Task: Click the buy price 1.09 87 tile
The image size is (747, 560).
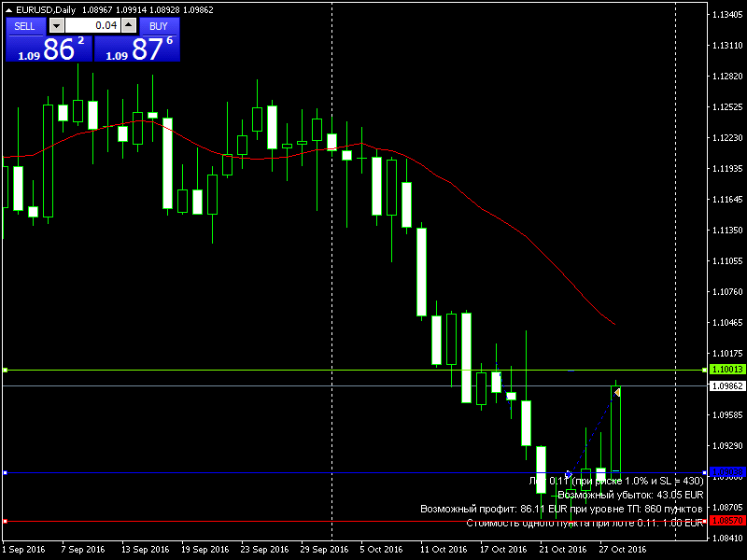Action: (136, 49)
